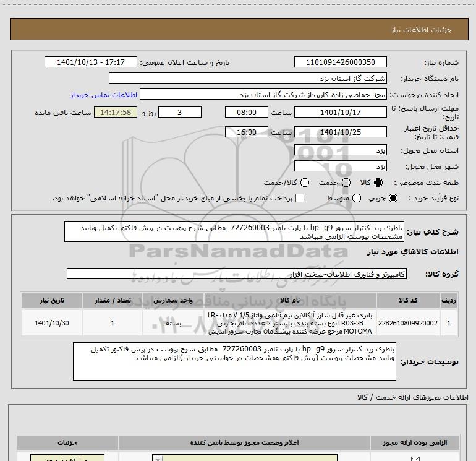Click the view permit details button
This screenshot has height=461, width=476.
[x=67, y=458]
